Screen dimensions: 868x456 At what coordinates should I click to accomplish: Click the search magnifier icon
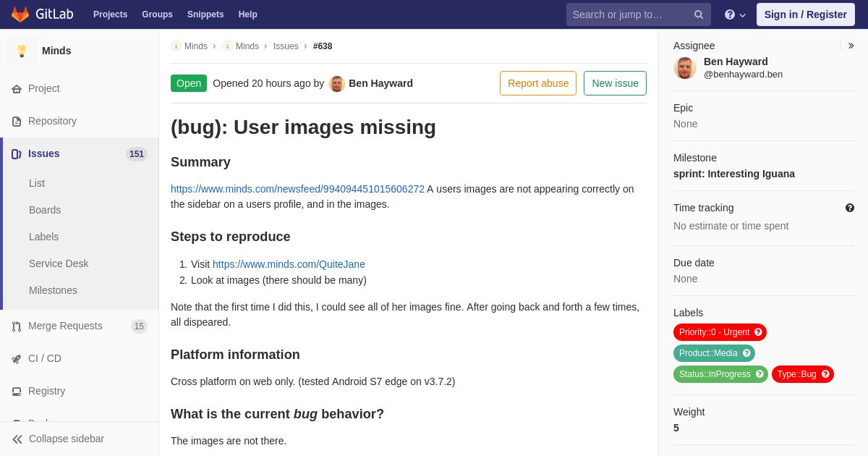coord(699,14)
